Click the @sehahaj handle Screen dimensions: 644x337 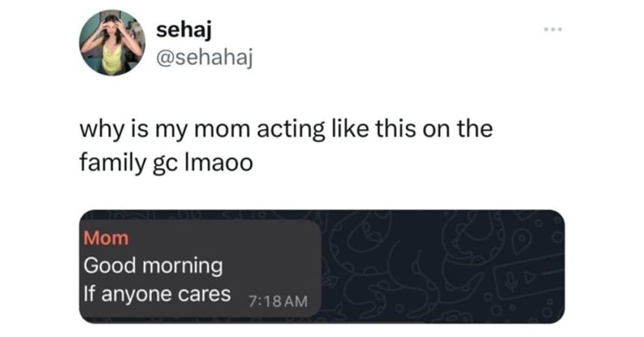(204, 56)
